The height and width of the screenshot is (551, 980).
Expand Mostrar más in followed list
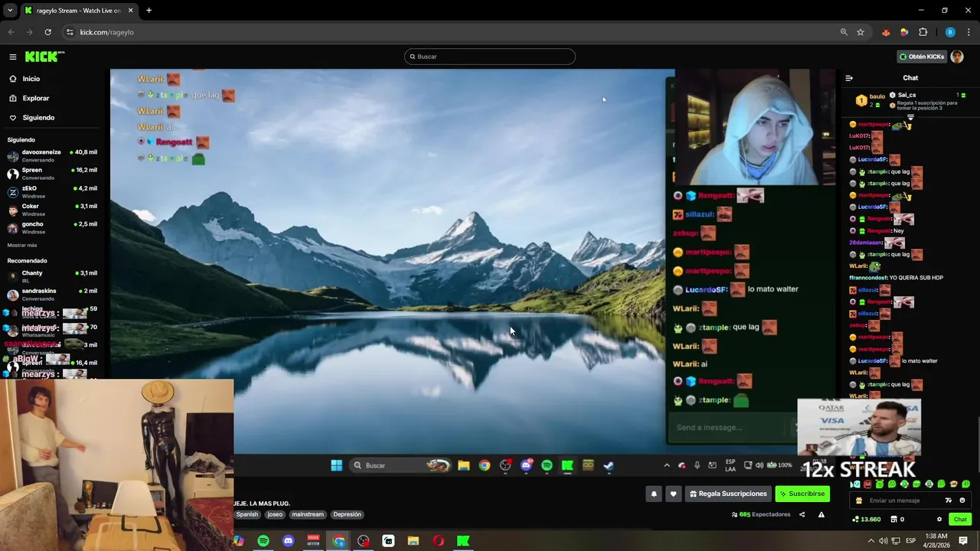coord(22,246)
